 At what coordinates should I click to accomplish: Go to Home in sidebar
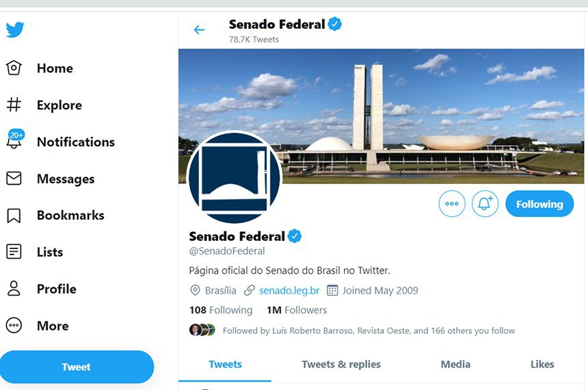(x=55, y=68)
